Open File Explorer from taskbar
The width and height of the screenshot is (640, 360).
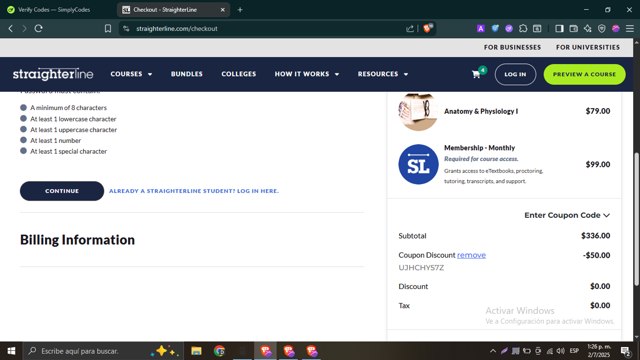[196, 351]
